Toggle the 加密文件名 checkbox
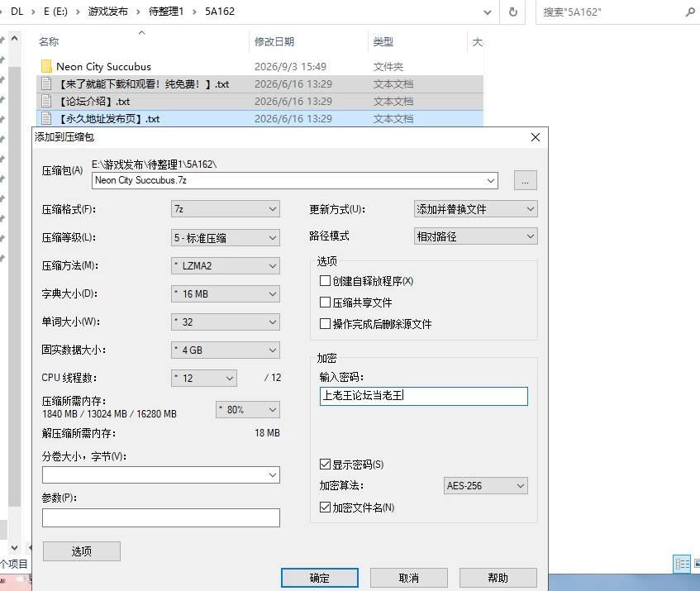 tap(325, 507)
